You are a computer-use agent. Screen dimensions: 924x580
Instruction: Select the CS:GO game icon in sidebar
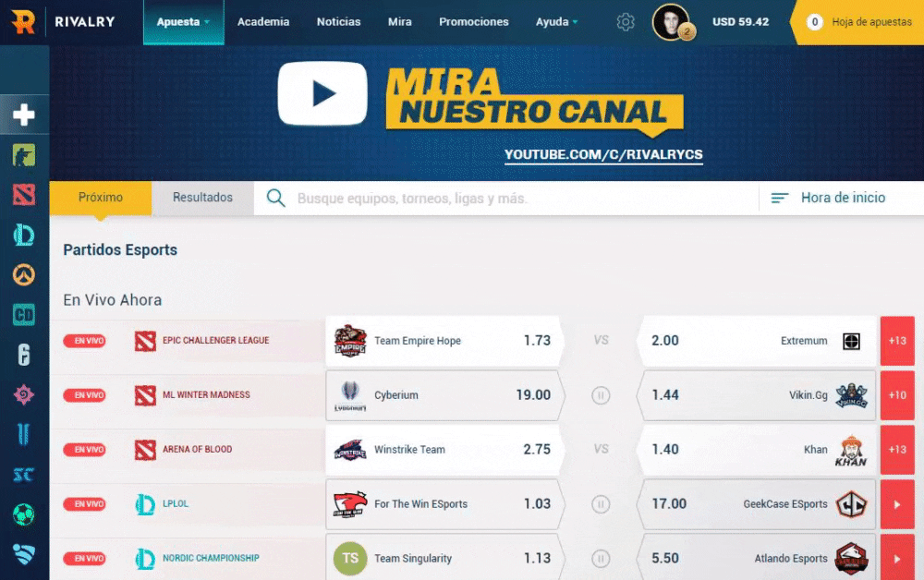(x=24, y=155)
